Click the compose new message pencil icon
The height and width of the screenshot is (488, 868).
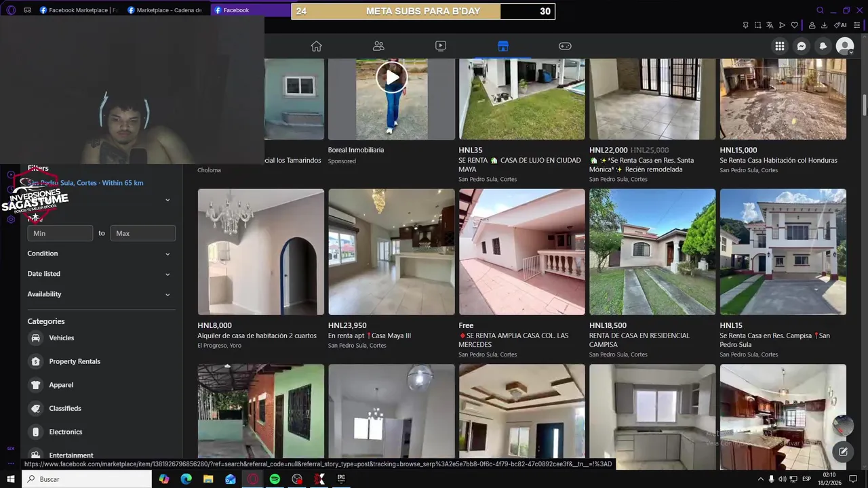843,451
